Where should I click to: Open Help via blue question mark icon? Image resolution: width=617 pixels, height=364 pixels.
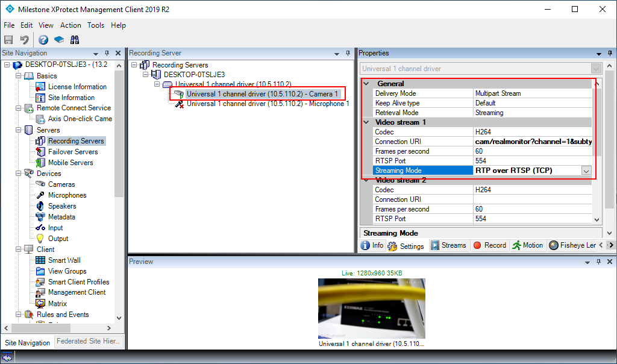pos(43,40)
